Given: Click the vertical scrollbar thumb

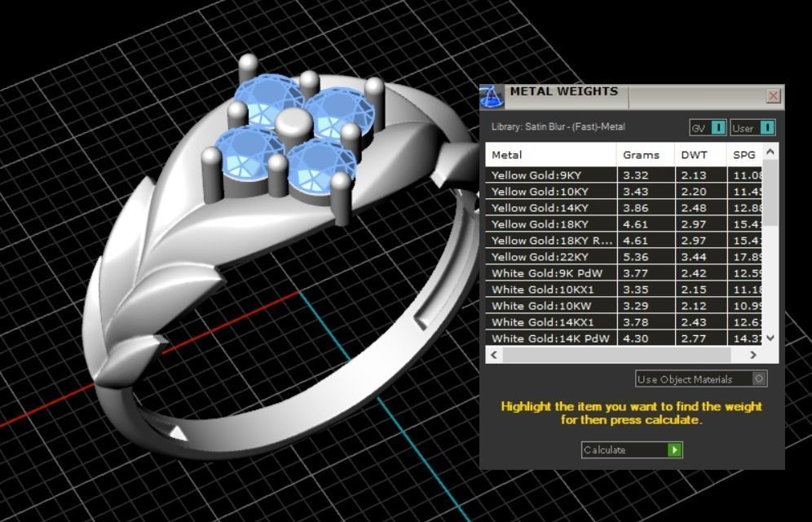Looking at the screenshot, I should point(770,192).
